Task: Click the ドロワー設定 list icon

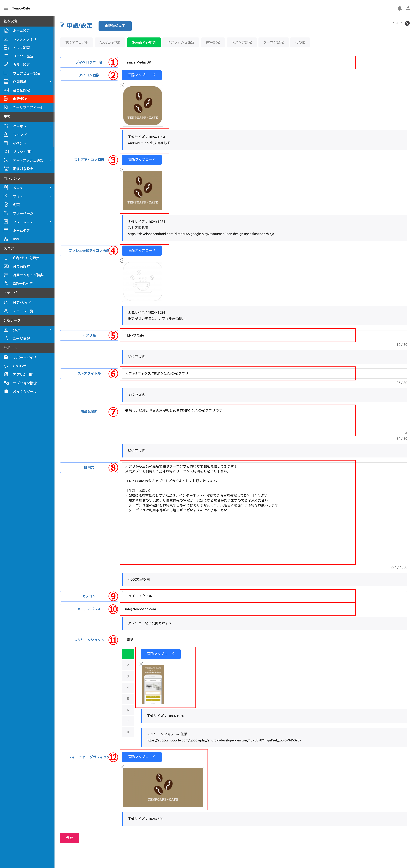Action: 6,56
